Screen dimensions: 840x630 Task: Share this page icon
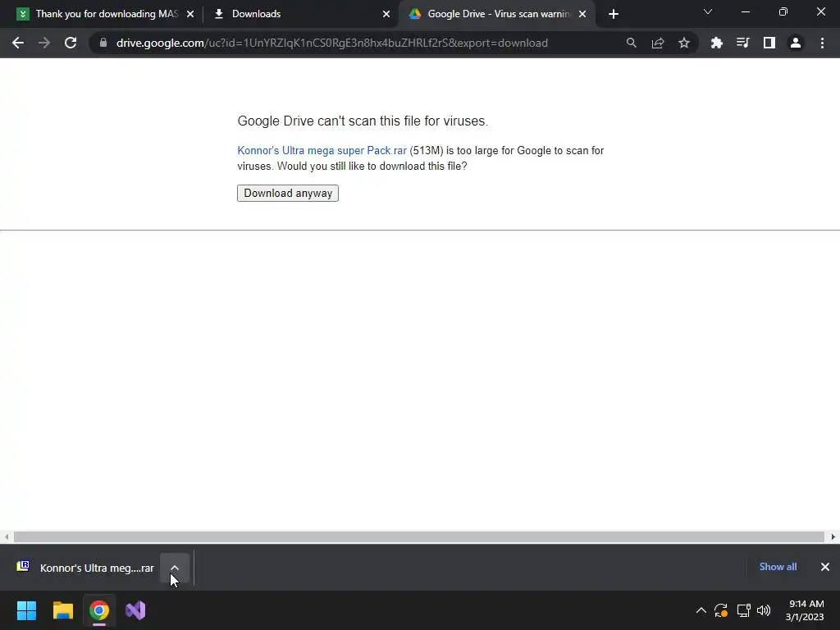coord(657,43)
